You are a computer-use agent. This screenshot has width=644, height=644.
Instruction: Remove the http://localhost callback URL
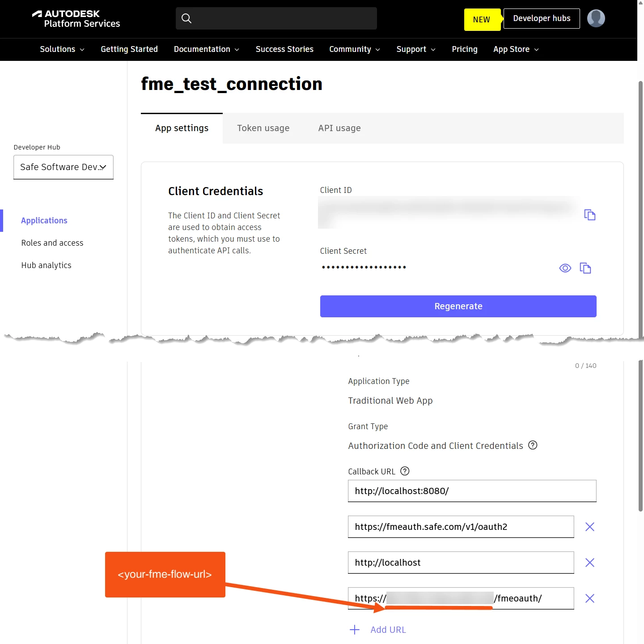point(589,563)
